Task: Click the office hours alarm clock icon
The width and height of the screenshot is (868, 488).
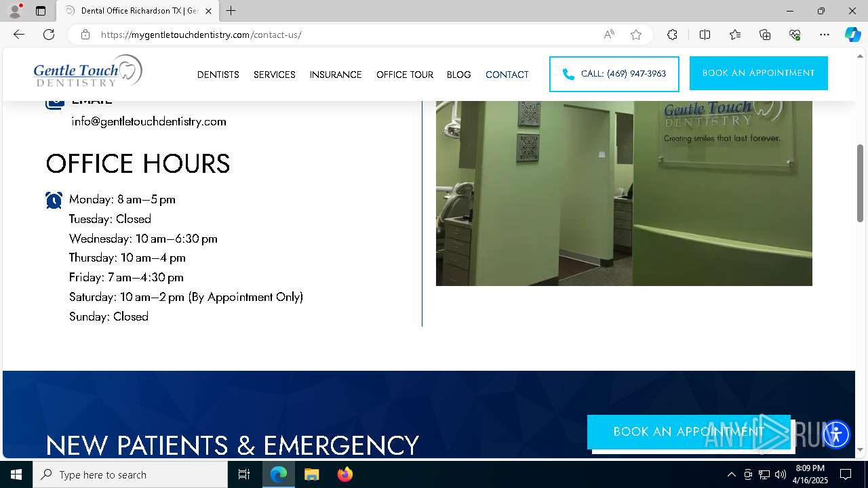Action: [x=54, y=200]
